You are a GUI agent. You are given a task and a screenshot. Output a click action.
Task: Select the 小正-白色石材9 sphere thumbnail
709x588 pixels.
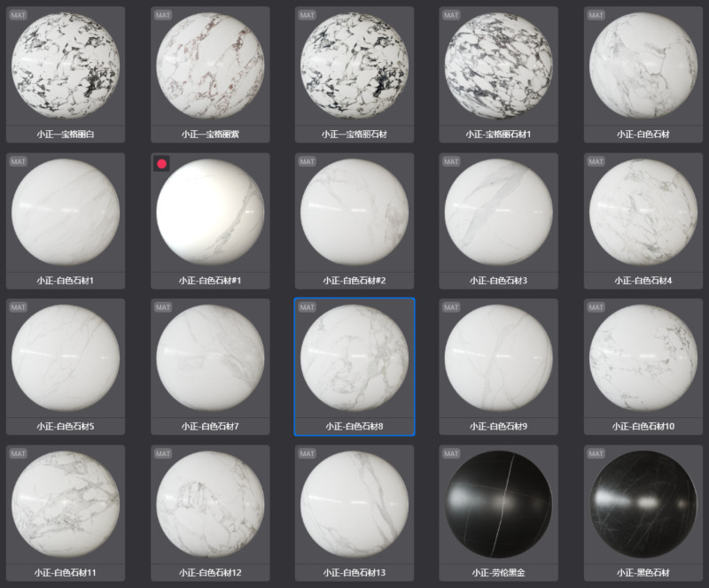coord(498,358)
